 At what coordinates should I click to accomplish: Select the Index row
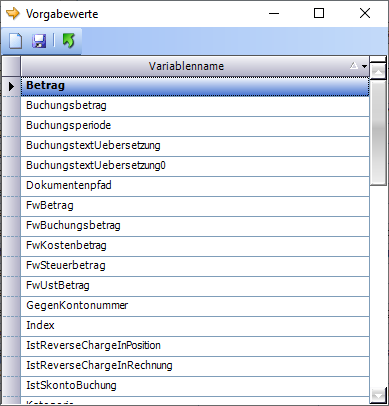[195, 326]
